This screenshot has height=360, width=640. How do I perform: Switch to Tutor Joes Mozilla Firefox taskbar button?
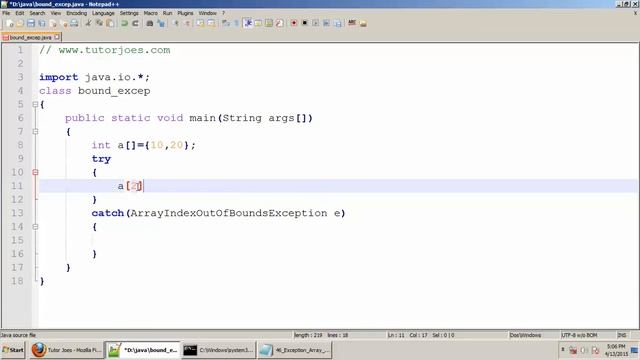pos(66,350)
